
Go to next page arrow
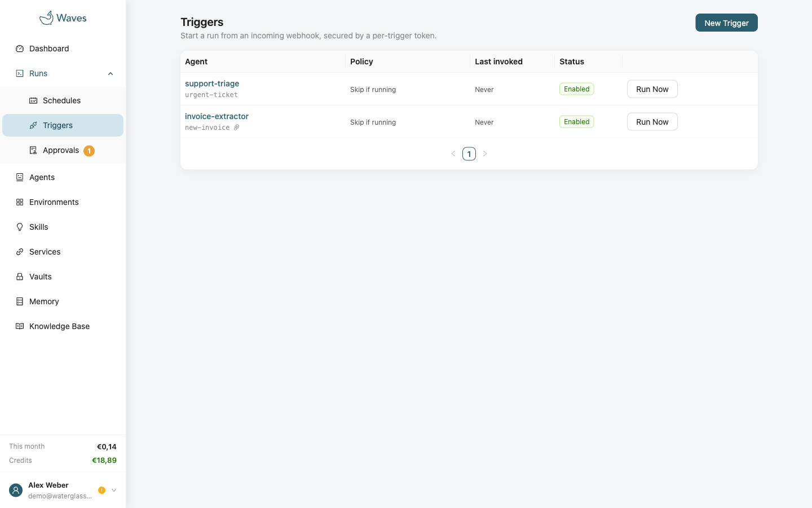click(x=485, y=154)
